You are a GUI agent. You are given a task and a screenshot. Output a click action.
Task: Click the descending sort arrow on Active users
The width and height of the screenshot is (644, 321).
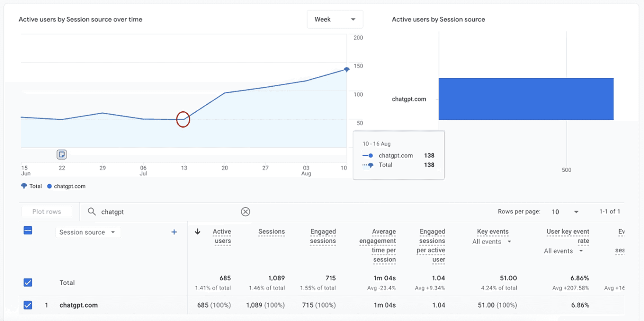197,232
